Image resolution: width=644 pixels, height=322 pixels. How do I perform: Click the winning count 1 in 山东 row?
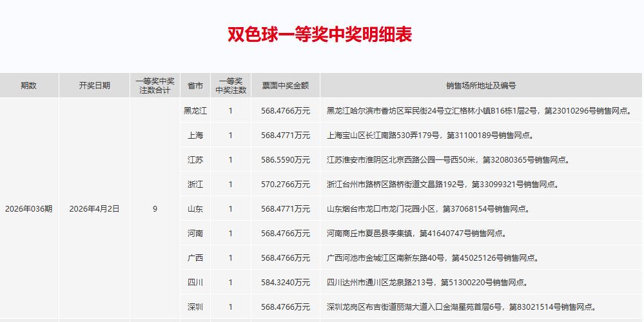231,209
